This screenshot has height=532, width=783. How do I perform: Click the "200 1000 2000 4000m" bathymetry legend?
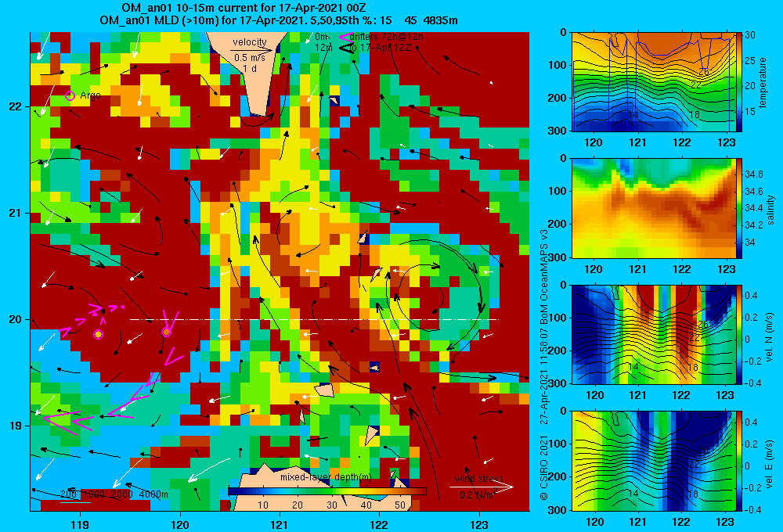click(x=114, y=494)
